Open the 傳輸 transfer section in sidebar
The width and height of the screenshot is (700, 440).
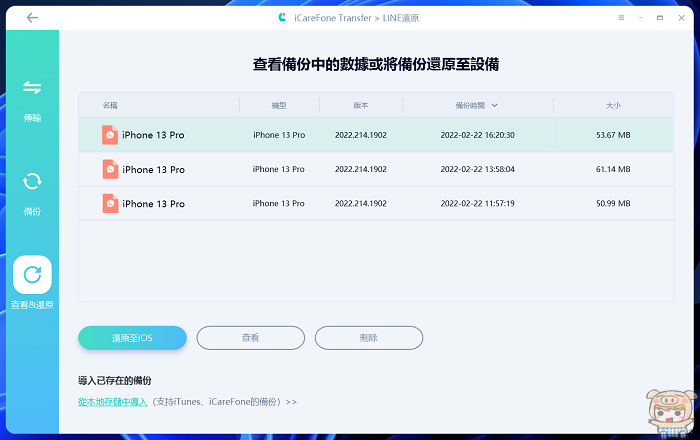click(x=32, y=101)
